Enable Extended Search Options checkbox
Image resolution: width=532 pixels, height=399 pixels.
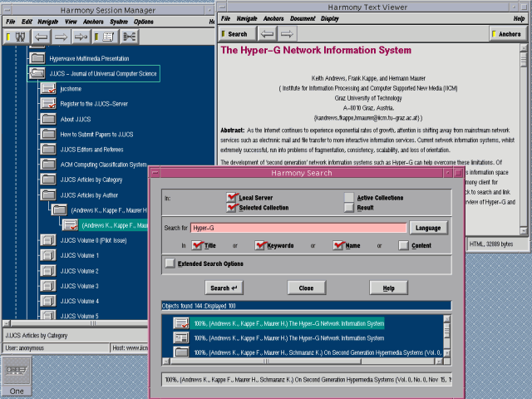coord(170,264)
